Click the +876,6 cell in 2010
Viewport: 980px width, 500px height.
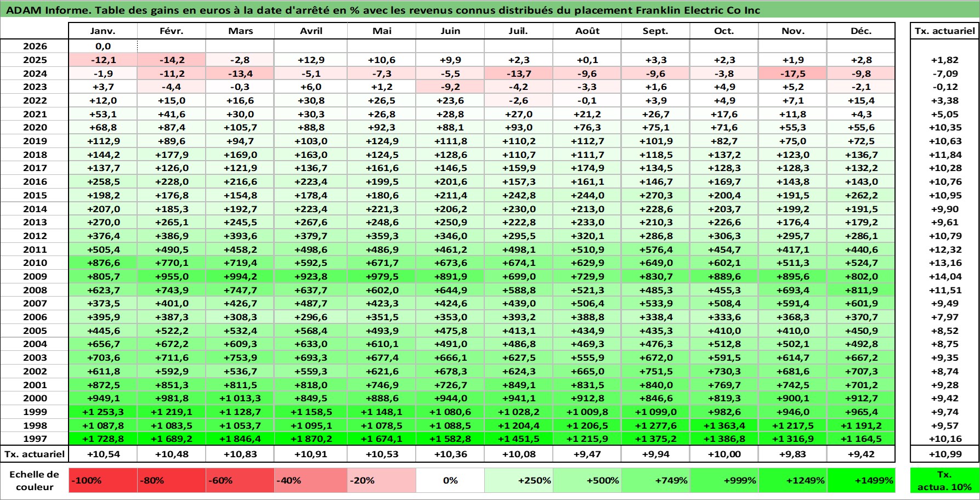pos(103,263)
